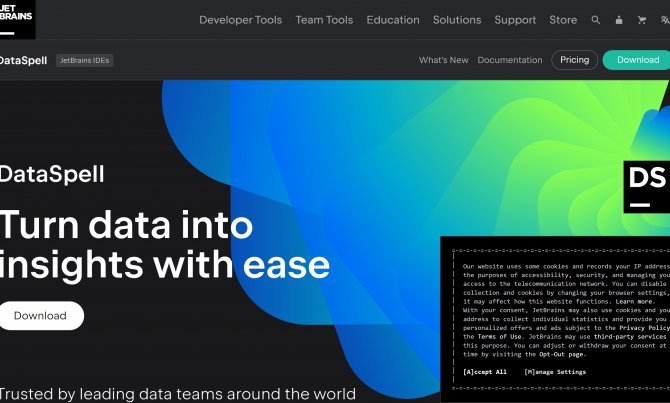Click the green Download button in subheader
Screen dimensions: 670x403
(637, 60)
